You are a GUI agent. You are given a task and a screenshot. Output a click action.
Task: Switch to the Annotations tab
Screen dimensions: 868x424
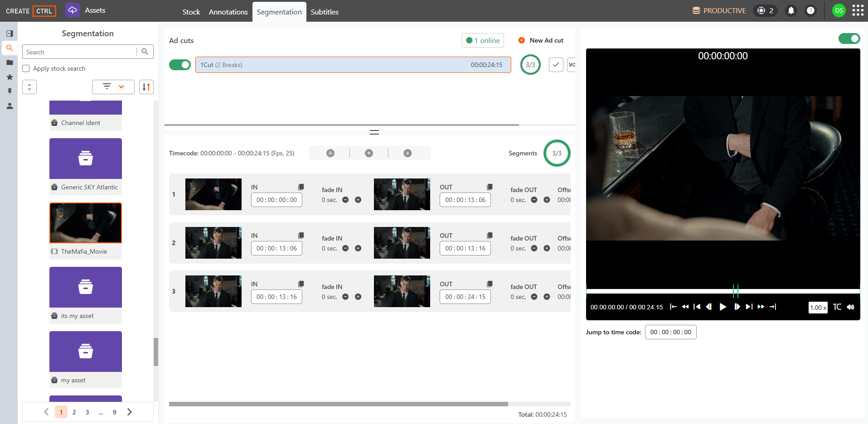[228, 12]
